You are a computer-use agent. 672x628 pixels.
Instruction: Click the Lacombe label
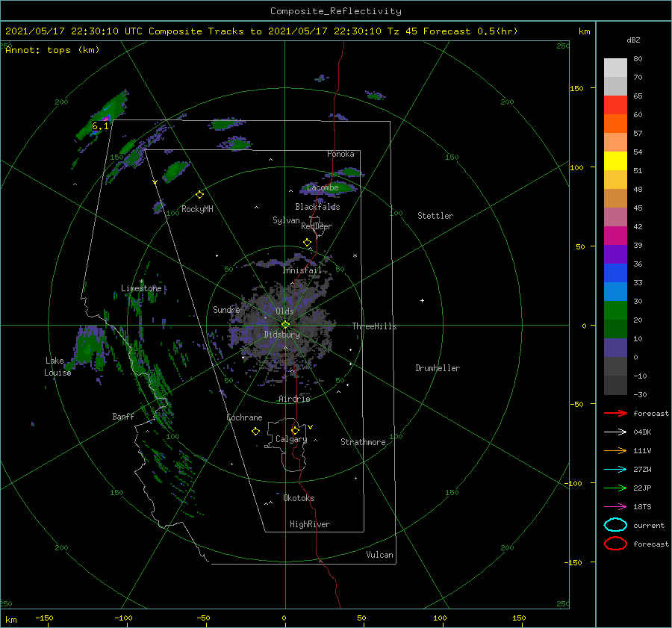[323, 187]
